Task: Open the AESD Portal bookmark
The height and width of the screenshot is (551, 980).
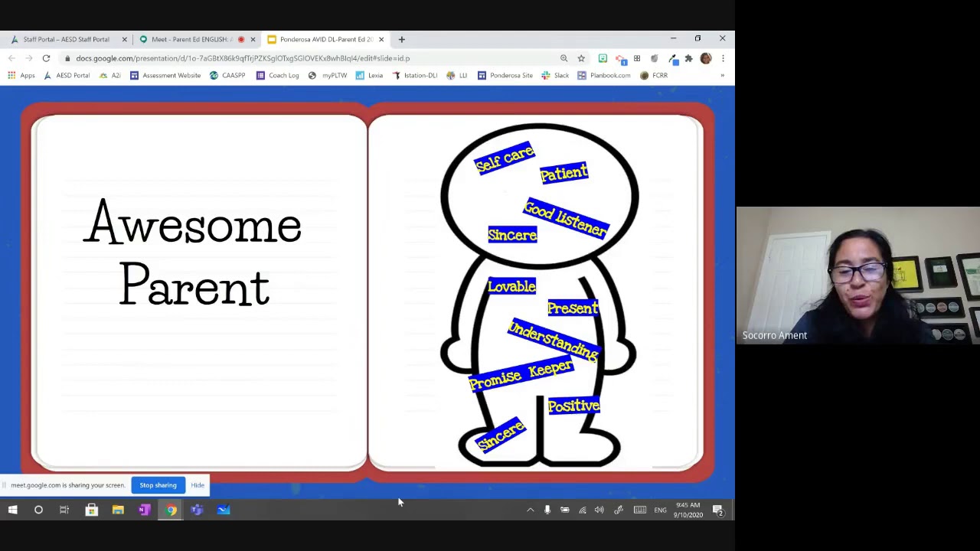Action: pyautogui.click(x=67, y=75)
